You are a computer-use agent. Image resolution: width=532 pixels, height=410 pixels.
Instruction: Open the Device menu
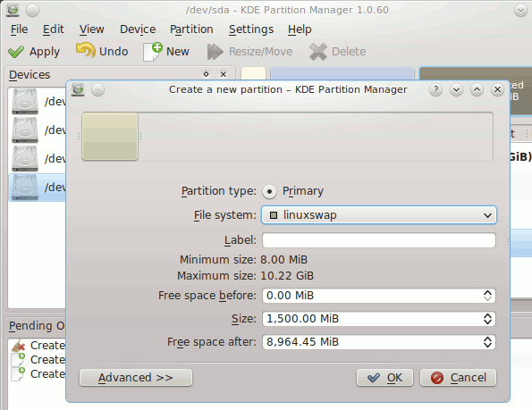coord(138,29)
